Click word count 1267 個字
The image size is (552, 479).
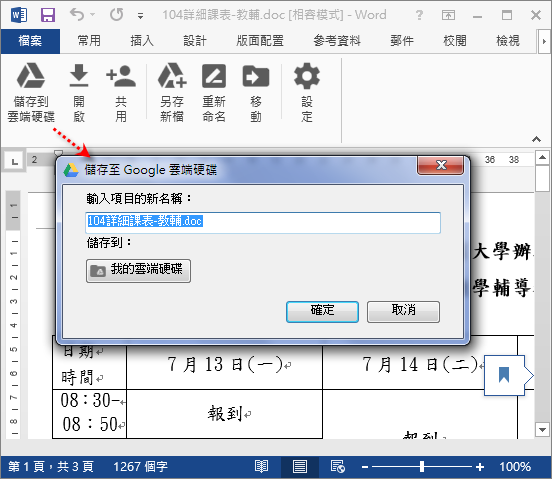(140, 467)
